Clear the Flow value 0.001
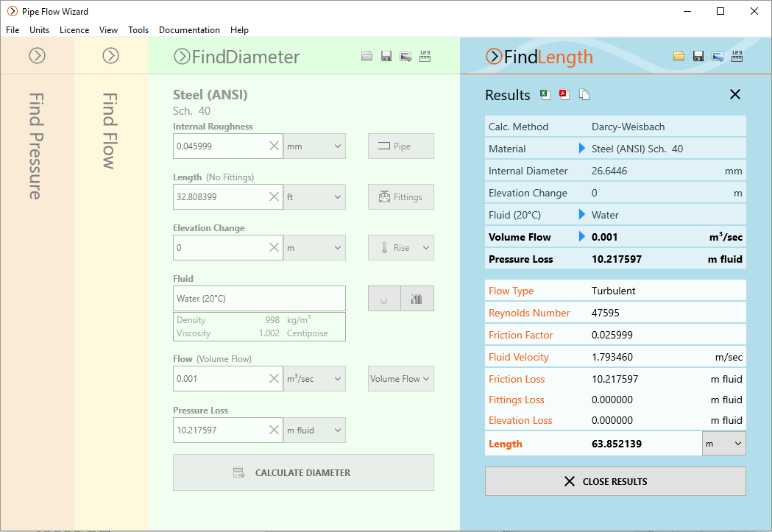 (x=275, y=378)
